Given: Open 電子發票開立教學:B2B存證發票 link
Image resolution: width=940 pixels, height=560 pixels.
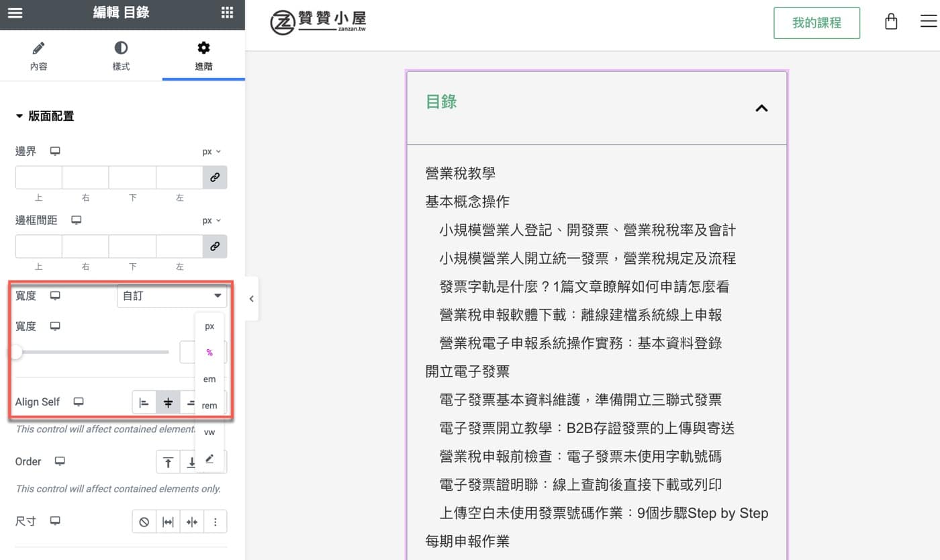Looking at the screenshot, I should pos(587,428).
